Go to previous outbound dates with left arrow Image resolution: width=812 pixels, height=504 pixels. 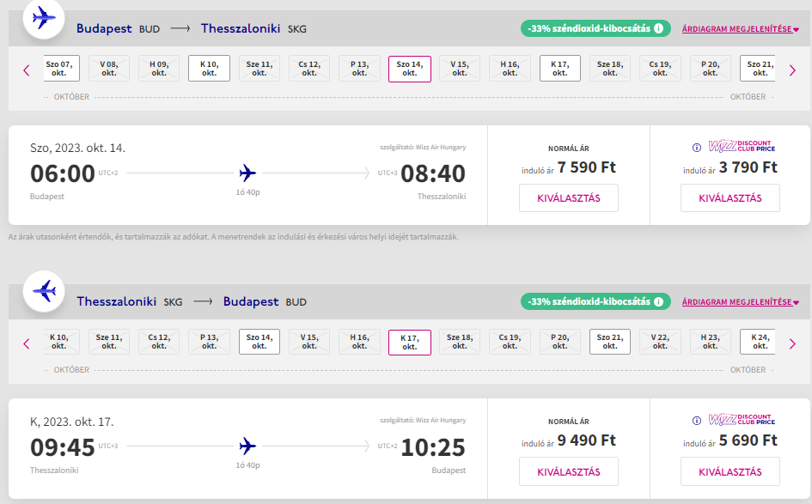26,70
